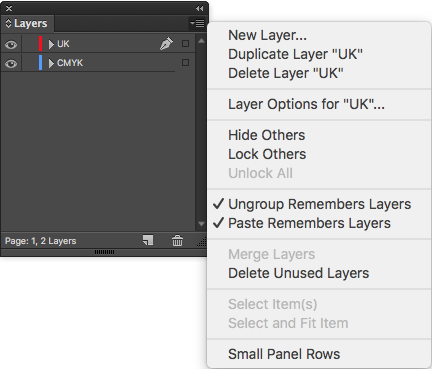
Task: Click the Create New Layer icon
Action: (148, 240)
